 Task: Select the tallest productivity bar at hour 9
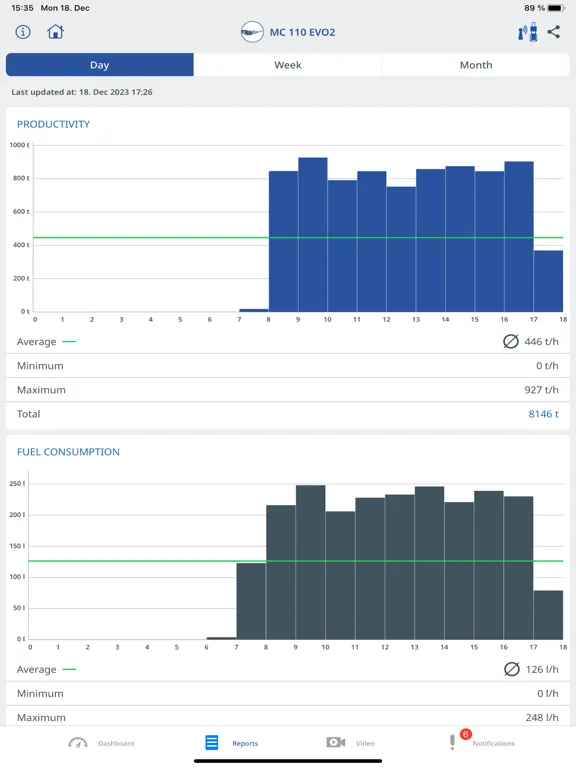[x=313, y=235]
